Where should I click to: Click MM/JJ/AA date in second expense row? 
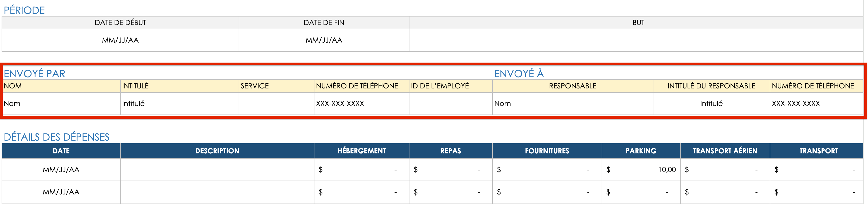click(x=61, y=192)
